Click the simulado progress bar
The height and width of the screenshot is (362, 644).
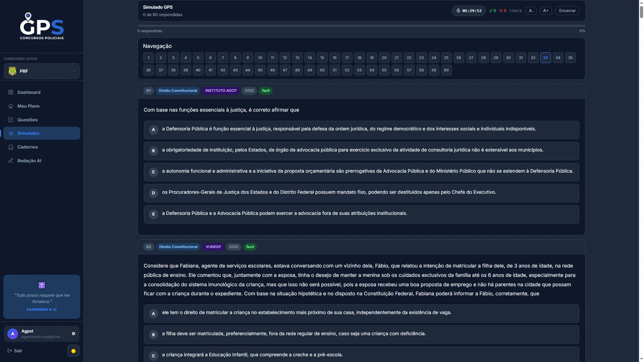point(361,26)
